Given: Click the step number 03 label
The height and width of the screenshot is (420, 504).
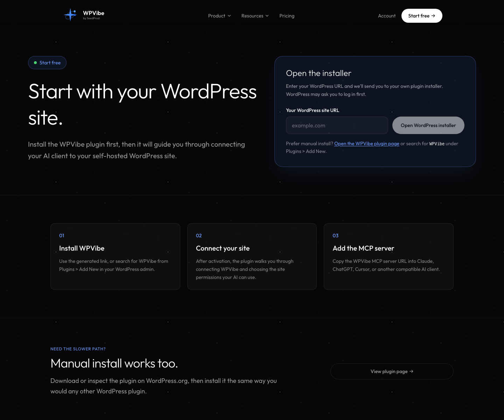Looking at the screenshot, I should [335, 236].
